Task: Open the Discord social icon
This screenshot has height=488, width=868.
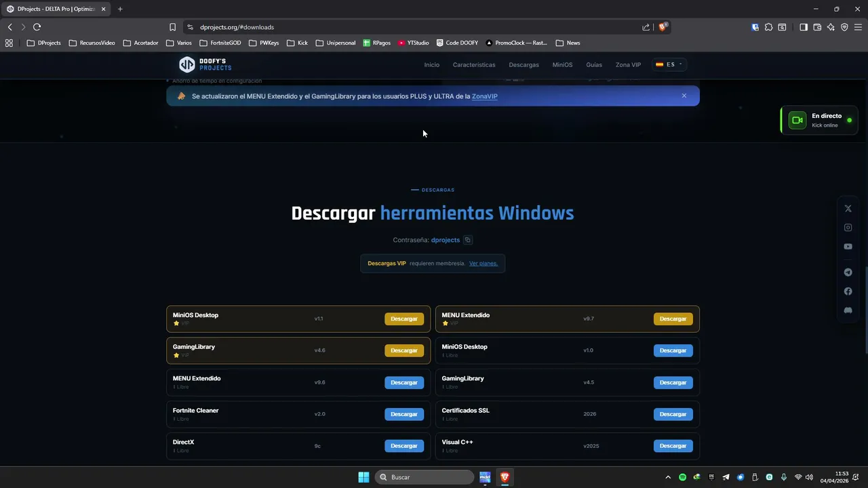Action: (x=848, y=310)
